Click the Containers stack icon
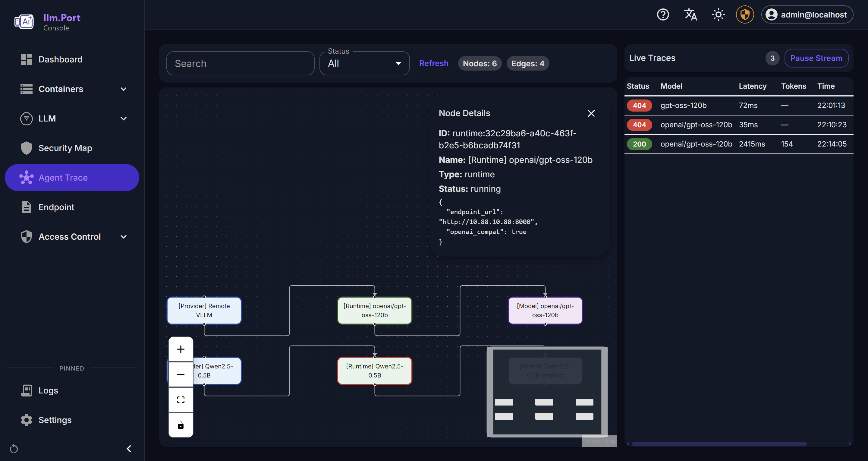The height and width of the screenshot is (461, 868). [x=26, y=89]
